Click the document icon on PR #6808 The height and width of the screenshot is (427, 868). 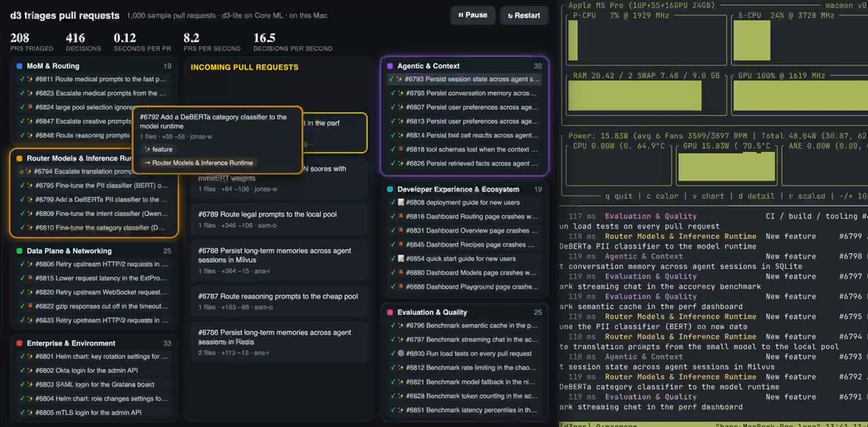point(401,203)
